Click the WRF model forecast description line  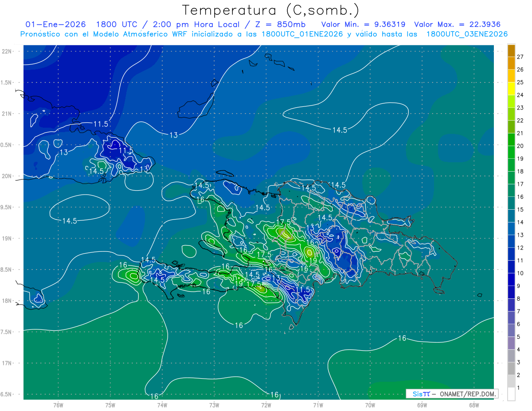[264, 34]
